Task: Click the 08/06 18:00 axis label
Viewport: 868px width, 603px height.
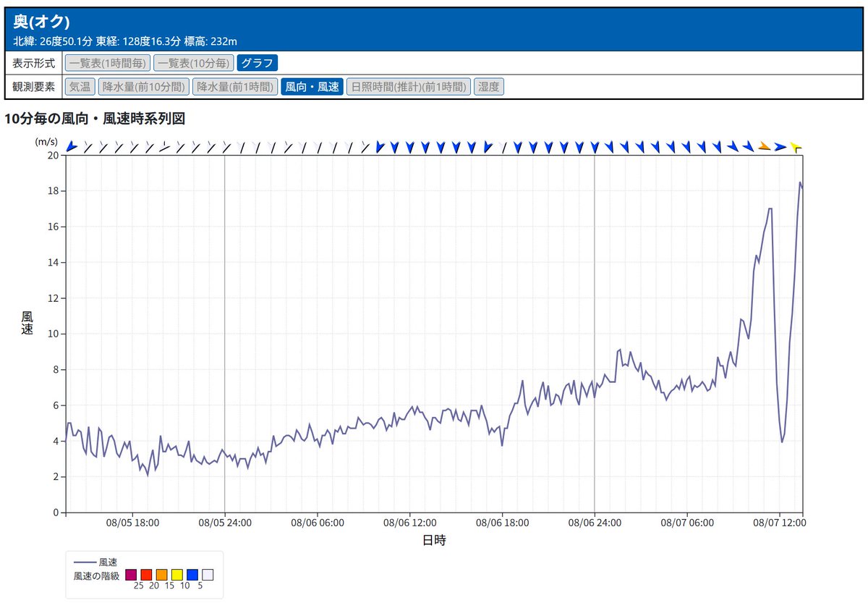Action: click(x=502, y=522)
